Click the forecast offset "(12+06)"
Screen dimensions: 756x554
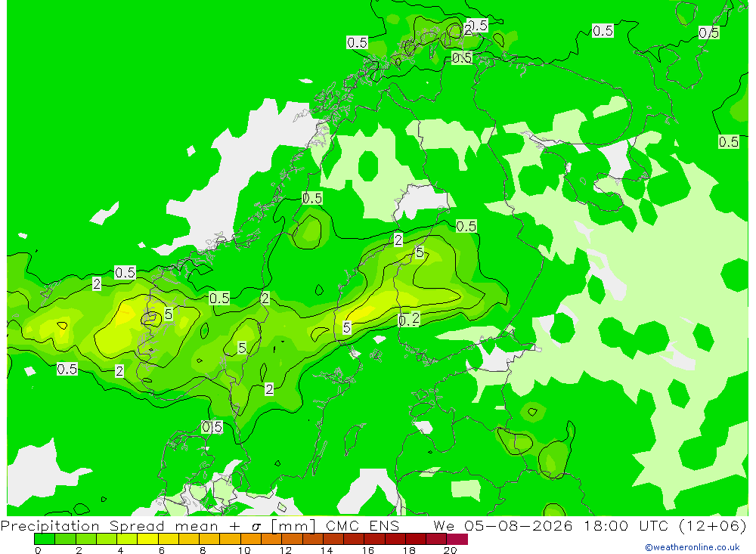point(713,525)
